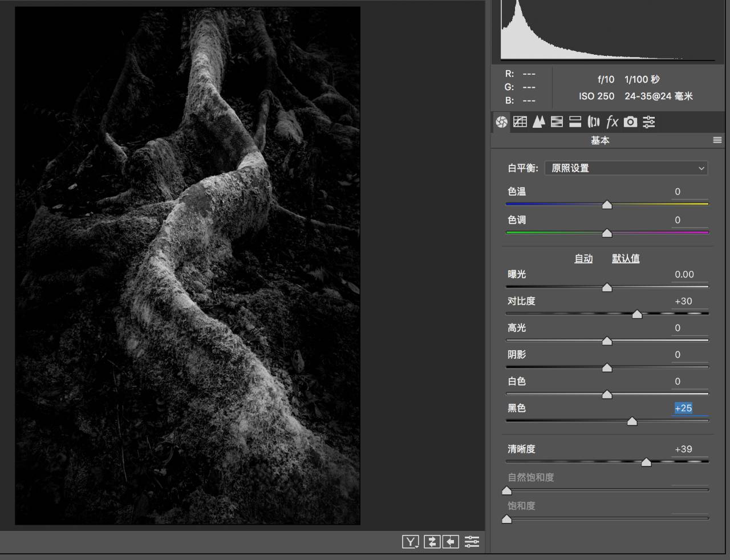Toggle panel settings preview sliders icon
Image resolution: width=730 pixels, height=560 pixels.
[472, 542]
